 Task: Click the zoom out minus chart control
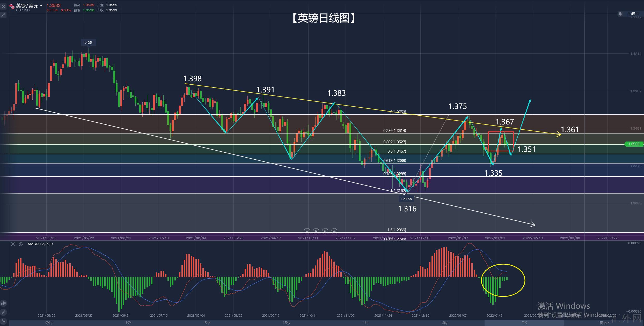coord(307,231)
